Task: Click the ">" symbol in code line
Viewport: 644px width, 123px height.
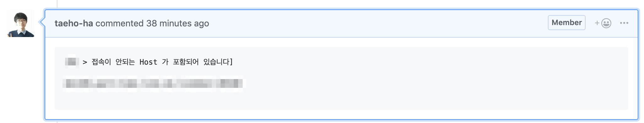Action: point(85,62)
